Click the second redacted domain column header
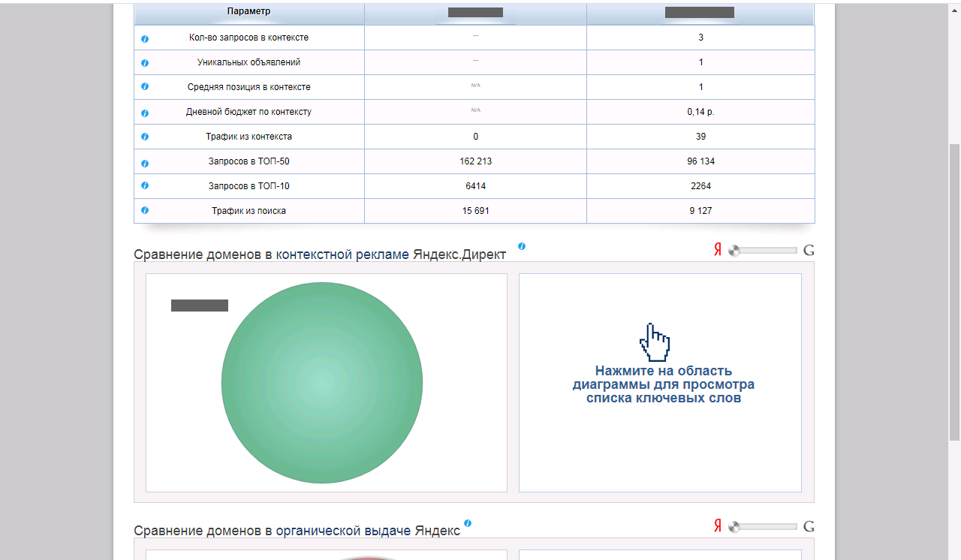This screenshot has width=961, height=560. [700, 12]
